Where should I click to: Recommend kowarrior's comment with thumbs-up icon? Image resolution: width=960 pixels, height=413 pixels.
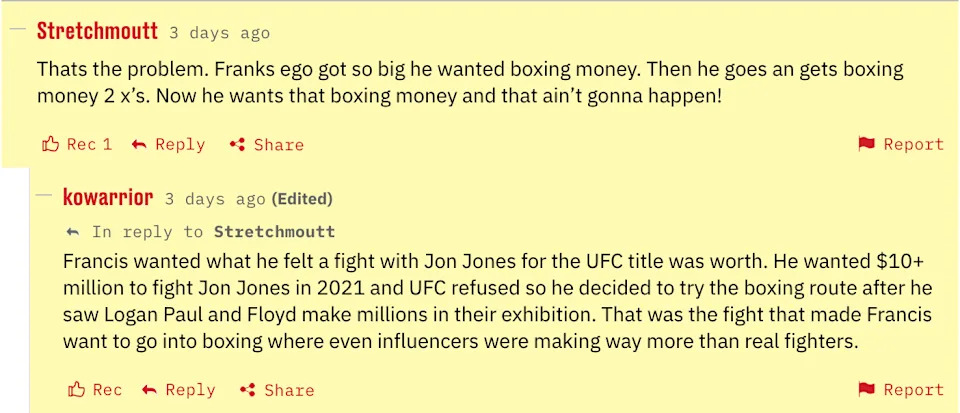point(77,390)
